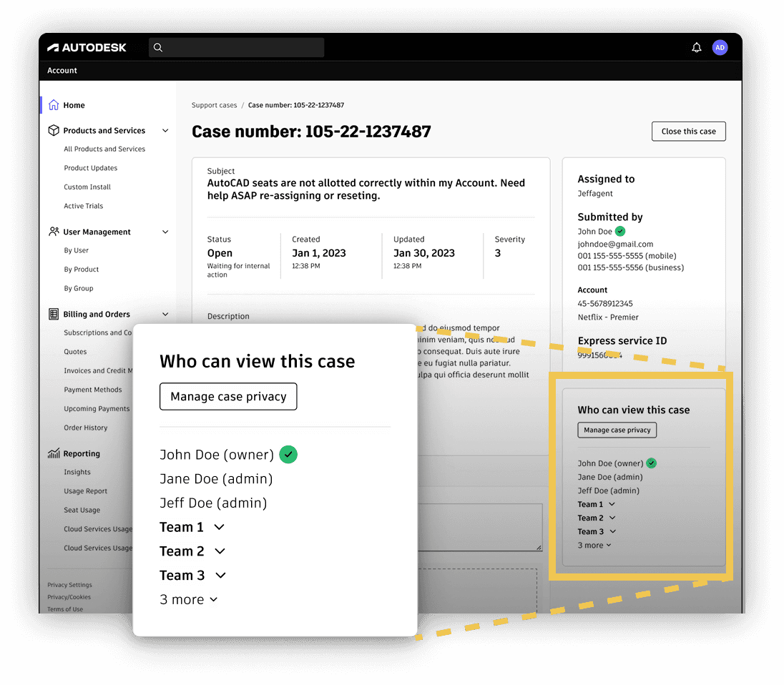Open notifications bell

click(696, 47)
